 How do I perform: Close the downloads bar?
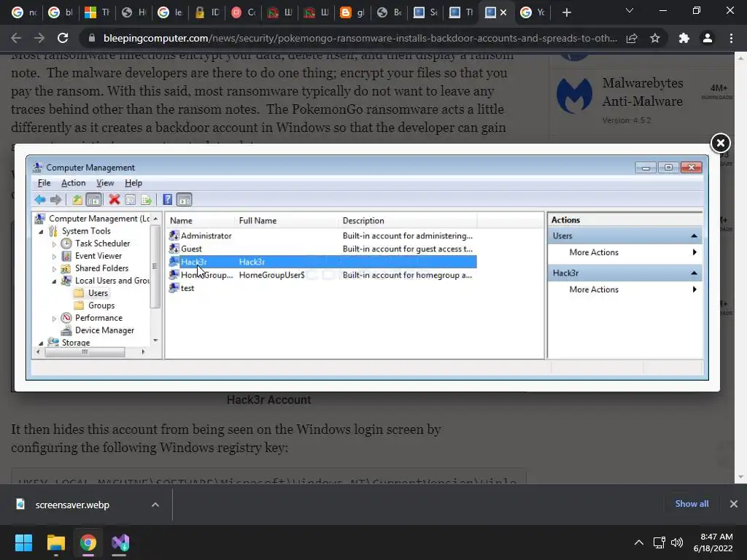pos(734,504)
